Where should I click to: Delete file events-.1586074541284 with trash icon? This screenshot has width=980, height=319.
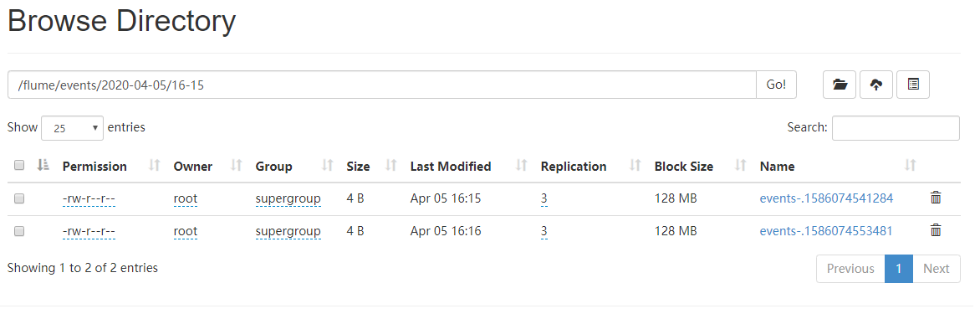coord(936,198)
